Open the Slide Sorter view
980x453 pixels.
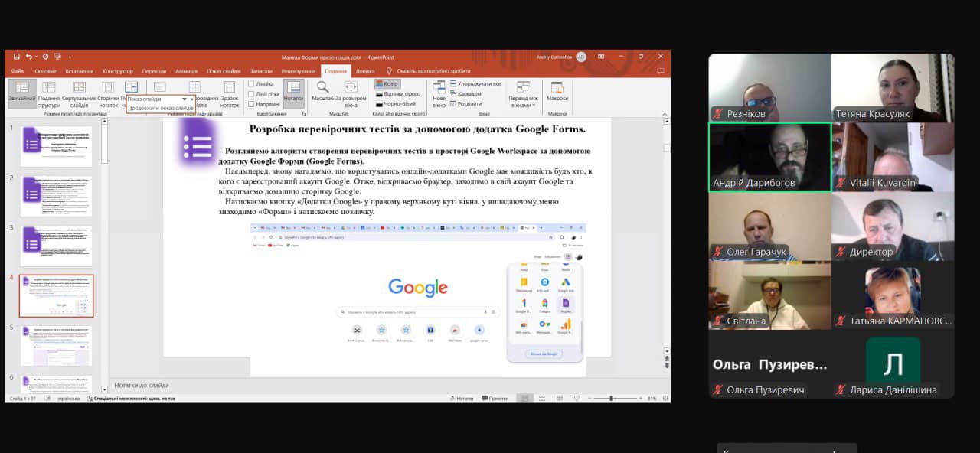tap(79, 92)
